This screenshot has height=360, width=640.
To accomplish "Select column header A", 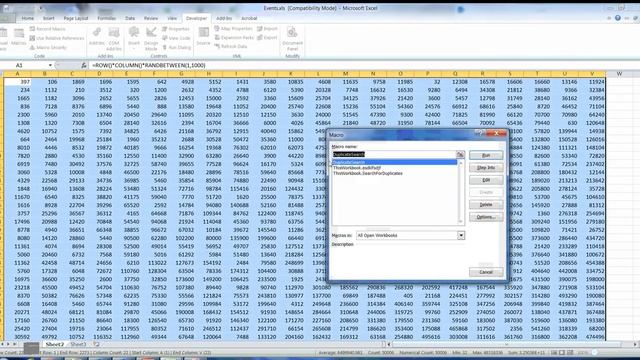I will 17,74.
